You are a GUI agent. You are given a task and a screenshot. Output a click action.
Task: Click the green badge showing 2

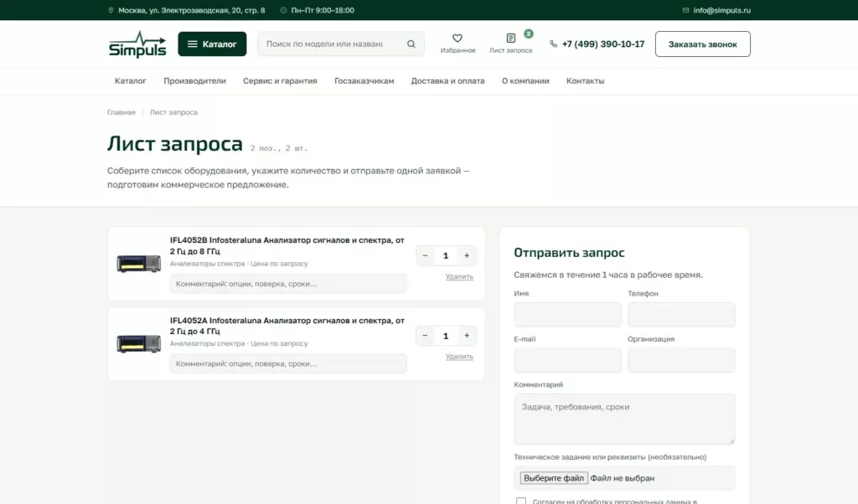[528, 33]
